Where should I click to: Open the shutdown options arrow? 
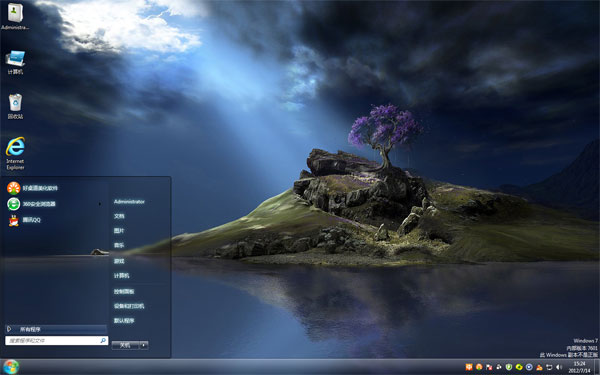(144, 345)
